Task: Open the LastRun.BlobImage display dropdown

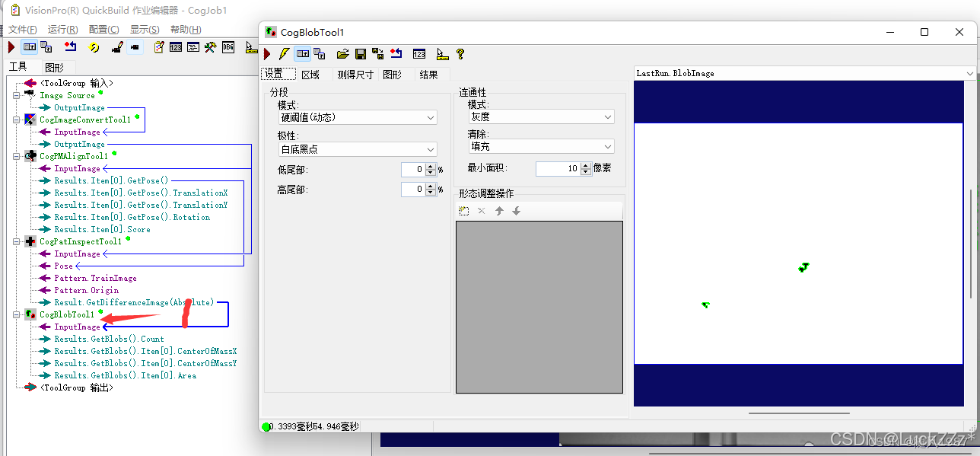Action: tap(969, 73)
